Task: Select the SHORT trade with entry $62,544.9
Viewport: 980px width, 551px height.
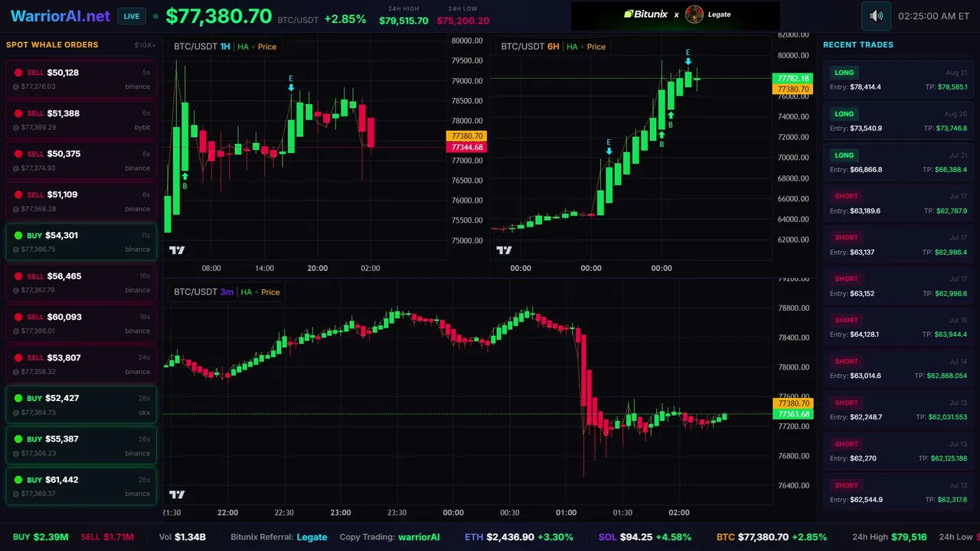Action: pos(898,493)
